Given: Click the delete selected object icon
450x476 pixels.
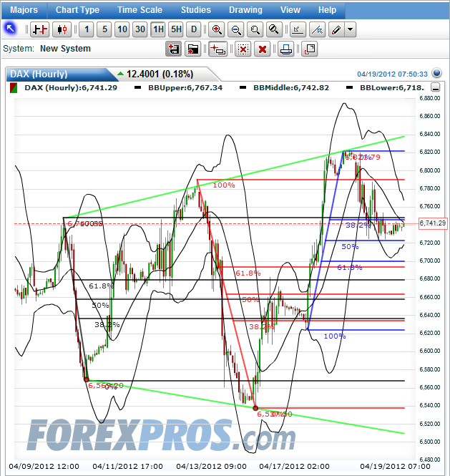Looking at the screenshot, I should pyautogui.click(x=243, y=49).
